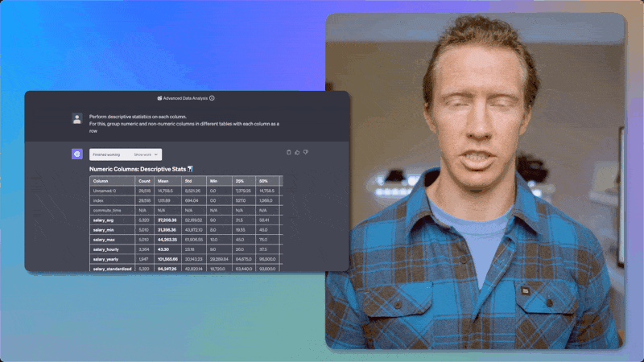The height and width of the screenshot is (362, 644).
Task: Click the Column header cell
Action: pyautogui.click(x=113, y=181)
